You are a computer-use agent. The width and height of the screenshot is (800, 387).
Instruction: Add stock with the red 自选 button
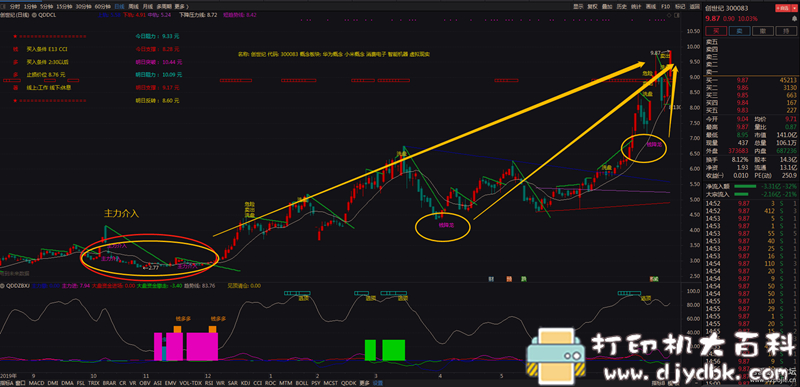[783, 8]
